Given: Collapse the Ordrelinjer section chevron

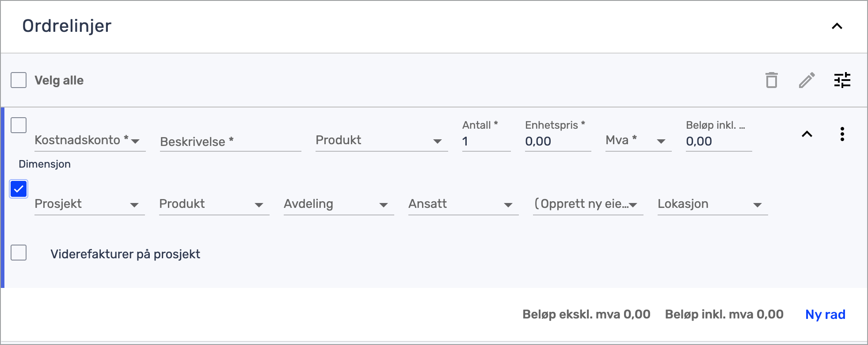Looking at the screenshot, I should pyautogui.click(x=837, y=26).
